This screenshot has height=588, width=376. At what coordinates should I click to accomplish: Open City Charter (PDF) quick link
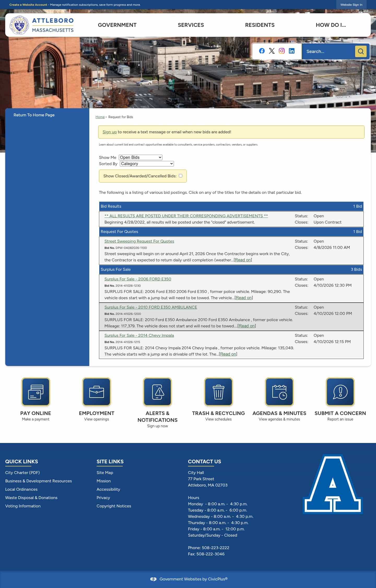click(x=22, y=472)
